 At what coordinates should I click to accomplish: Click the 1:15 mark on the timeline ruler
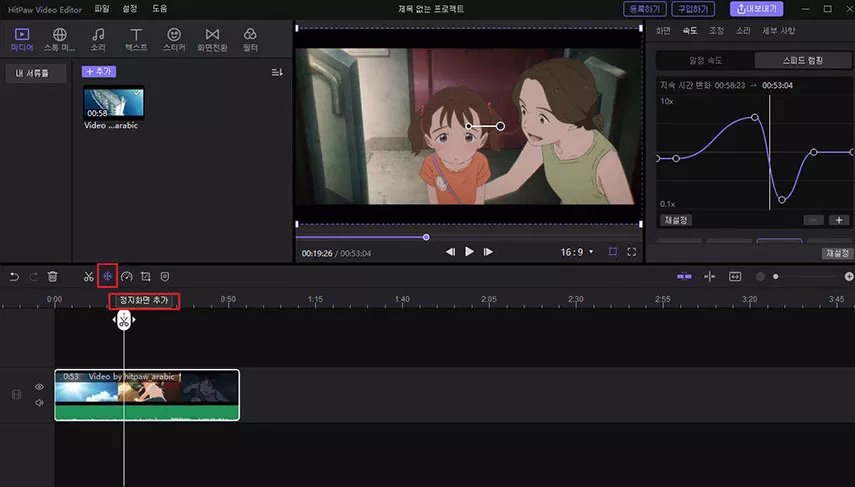click(x=315, y=299)
